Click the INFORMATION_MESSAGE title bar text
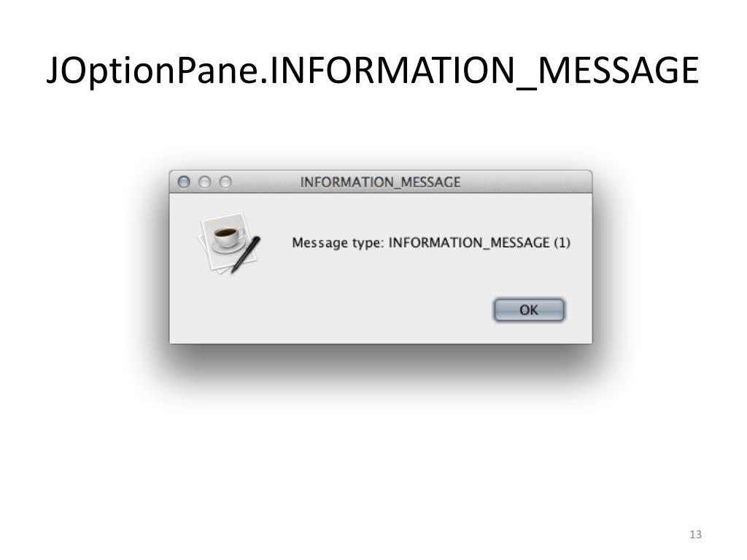The height and width of the screenshot is (560, 747). pyautogui.click(x=380, y=182)
